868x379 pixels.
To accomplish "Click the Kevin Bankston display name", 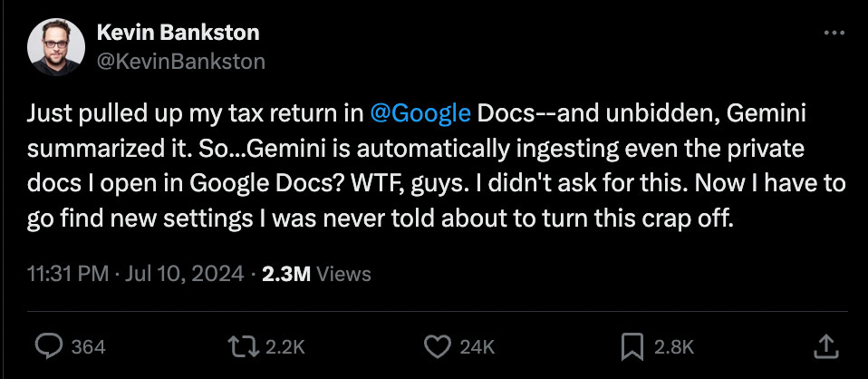I will tap(178, 33).
